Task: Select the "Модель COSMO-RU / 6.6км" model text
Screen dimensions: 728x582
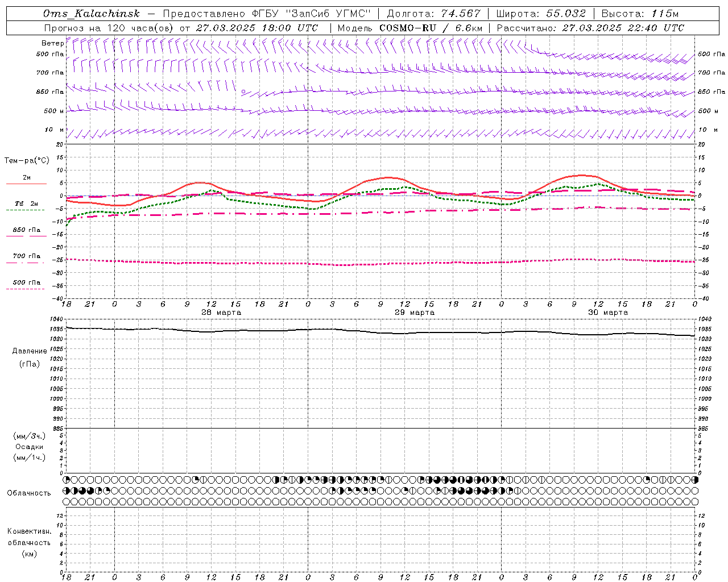Action: tap(410, 28)
